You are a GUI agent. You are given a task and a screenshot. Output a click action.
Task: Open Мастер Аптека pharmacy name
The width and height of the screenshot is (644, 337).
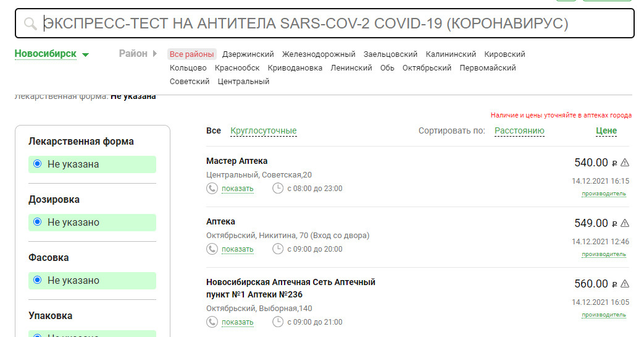click(x=237, y=161)
